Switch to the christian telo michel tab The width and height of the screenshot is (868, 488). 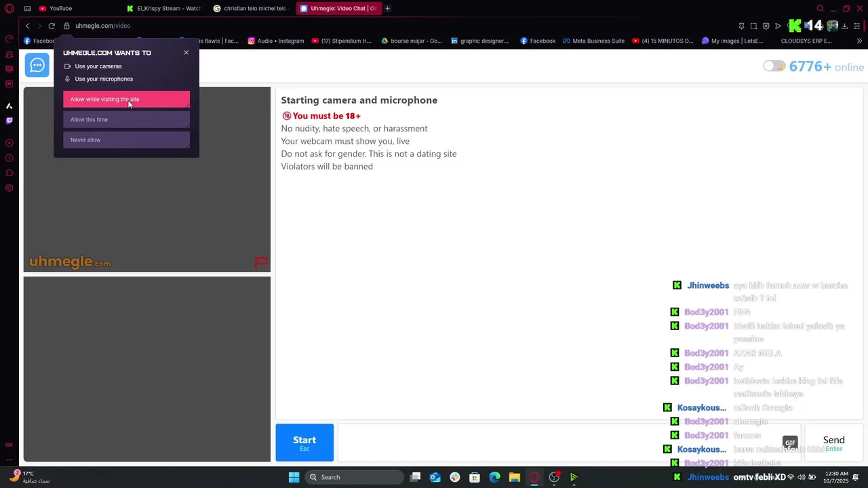tap(252, 8)
